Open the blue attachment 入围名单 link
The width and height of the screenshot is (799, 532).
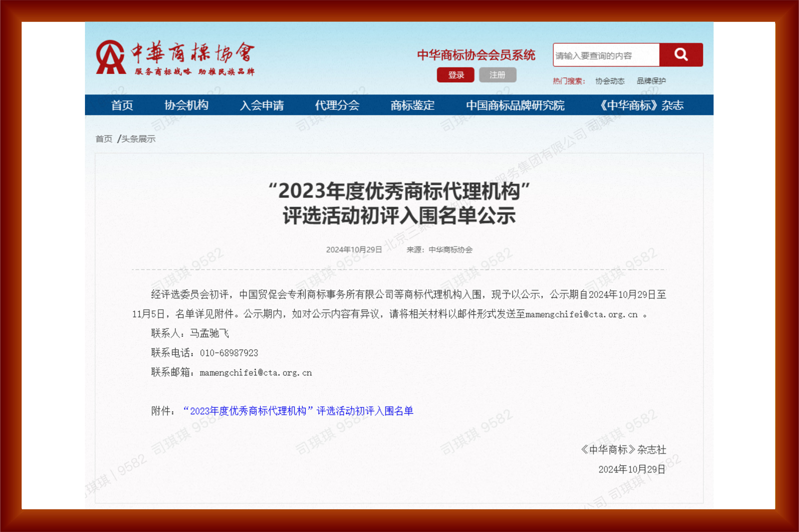[x=298, y=411]
